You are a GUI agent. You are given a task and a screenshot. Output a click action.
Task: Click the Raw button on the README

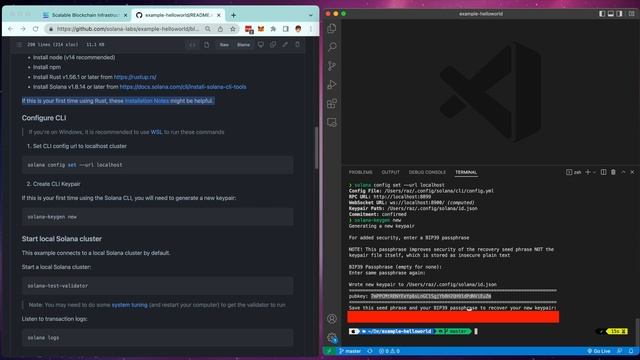click(x=224, y=44)
